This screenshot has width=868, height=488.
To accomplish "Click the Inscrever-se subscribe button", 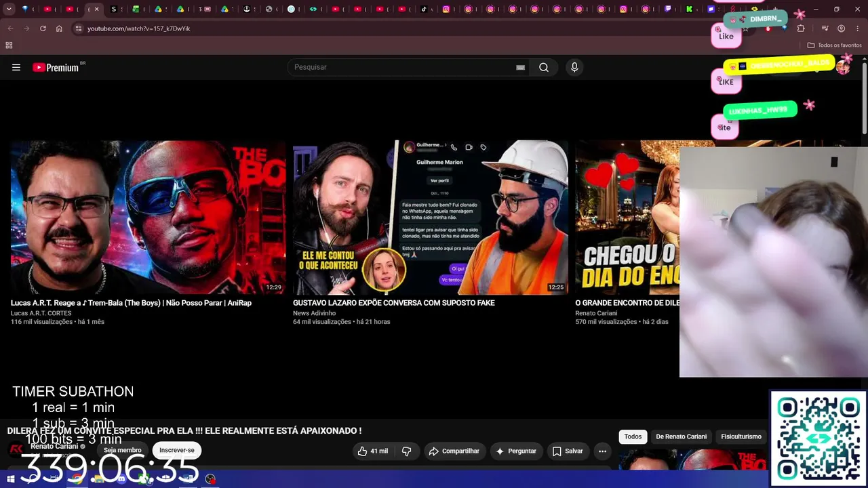I will pyautogui.click(x=177, y=450).
